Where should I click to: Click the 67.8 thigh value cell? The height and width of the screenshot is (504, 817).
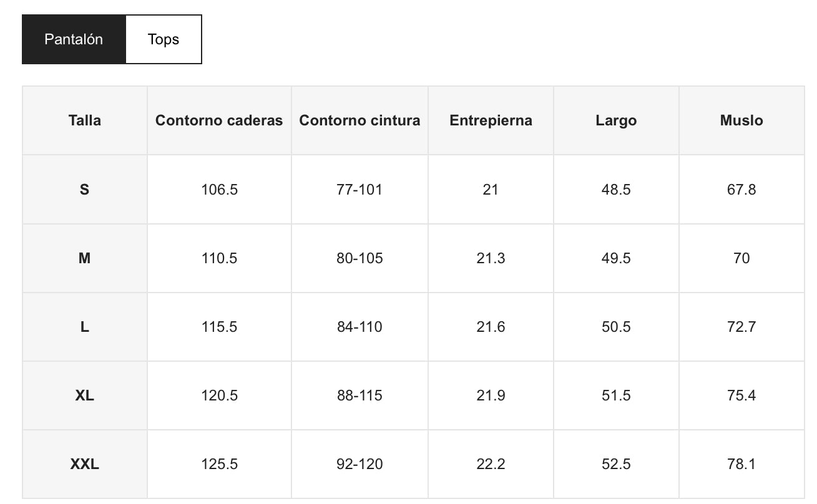(x=741, y=190)
